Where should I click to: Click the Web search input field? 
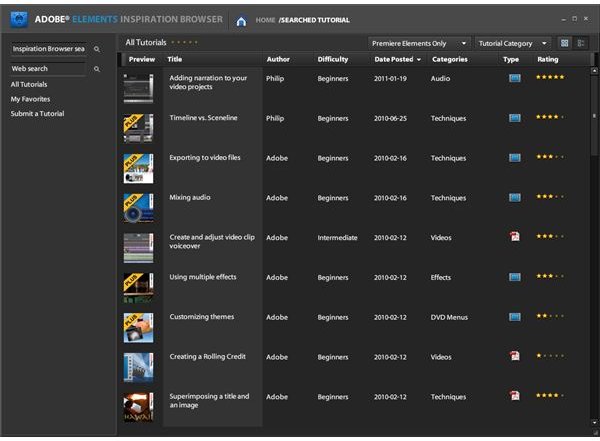(x=49, y=69)
